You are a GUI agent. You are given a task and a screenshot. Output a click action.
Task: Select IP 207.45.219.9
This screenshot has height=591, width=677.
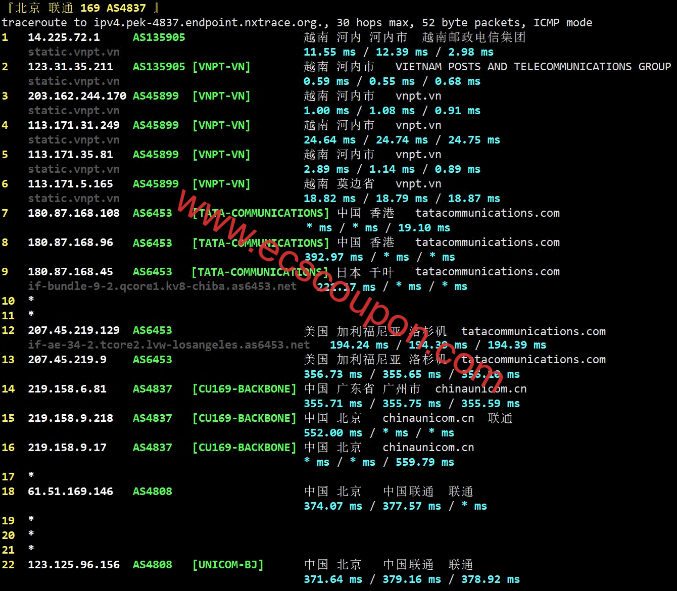pyautogui.click(x=67, y=360)
